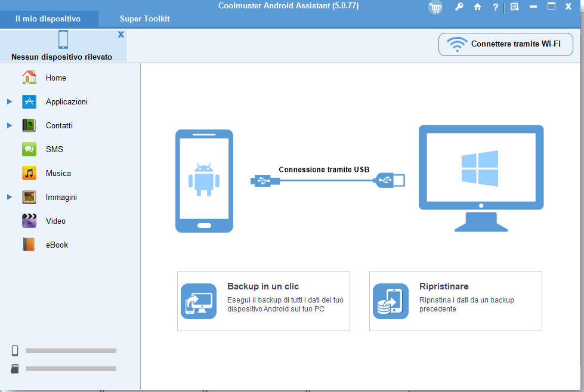Maximize the Coolmuster window
584x392 pixels.
[x=552, y=7]
